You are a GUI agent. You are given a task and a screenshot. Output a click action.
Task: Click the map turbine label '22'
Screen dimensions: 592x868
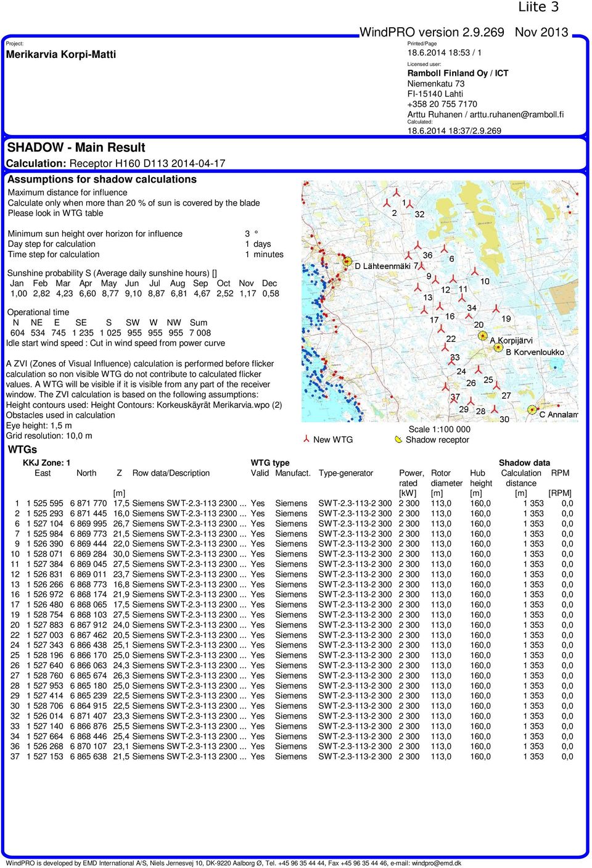[x=451, y=339]
